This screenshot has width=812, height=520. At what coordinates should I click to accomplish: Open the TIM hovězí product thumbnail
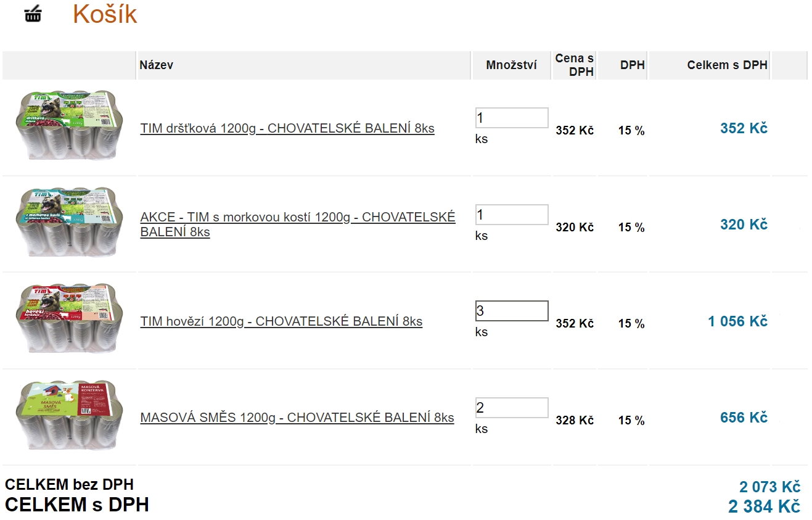pos(69,319)
